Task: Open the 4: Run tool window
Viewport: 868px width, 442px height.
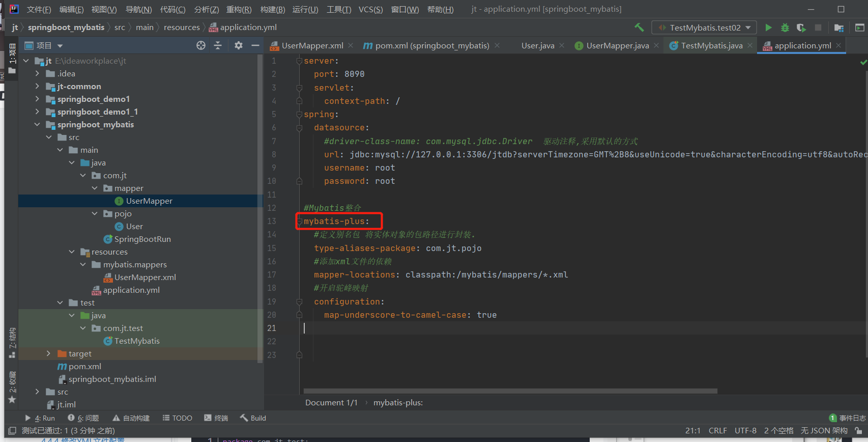Action: (x=40, y=418)
